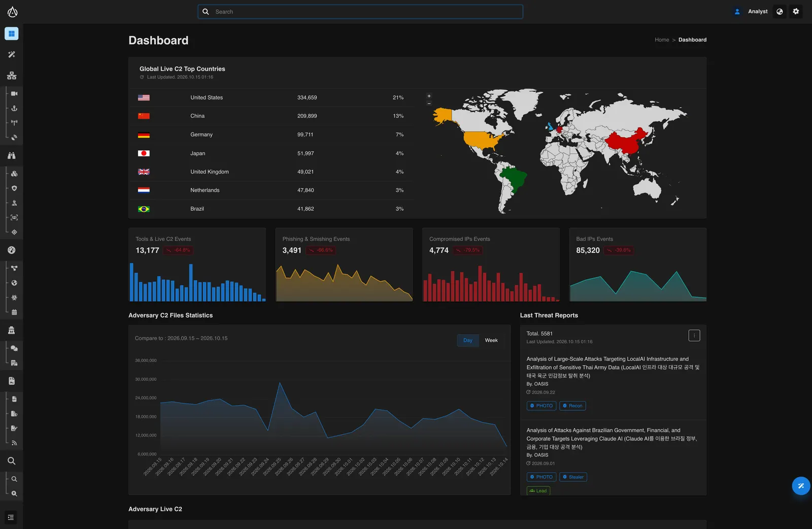The width and height of the screenshot is (812, 529).
Task: Click the Stealer tag on Brazilian report
Action: point(573,477)
